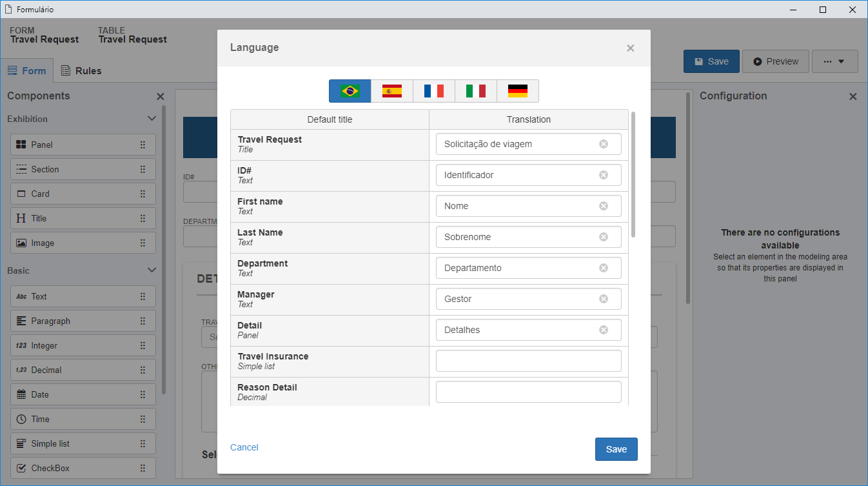
Task: Select the Brazilian flag language tab
Action: (x=350, y=91)
